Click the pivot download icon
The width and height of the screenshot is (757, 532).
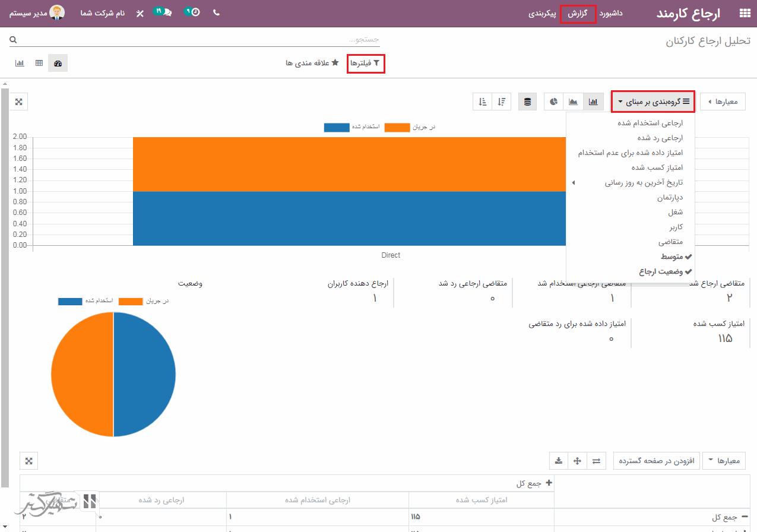coord(558,461)
